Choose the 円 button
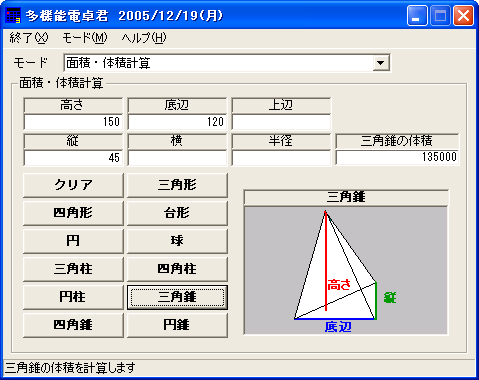This screenshot has width=479, height=380. (x=73, y=241)
